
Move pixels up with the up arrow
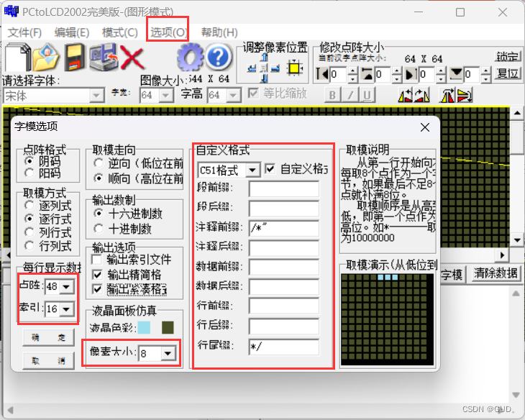(264, 58)
